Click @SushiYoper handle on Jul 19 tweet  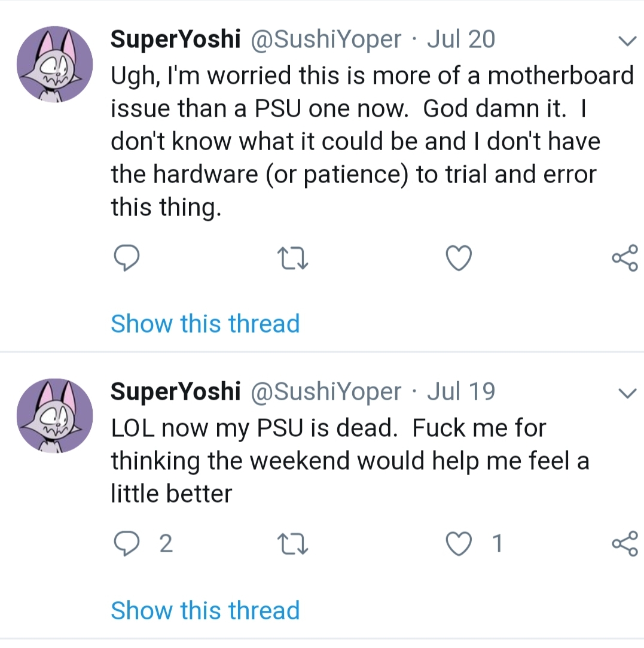point(326,391)
